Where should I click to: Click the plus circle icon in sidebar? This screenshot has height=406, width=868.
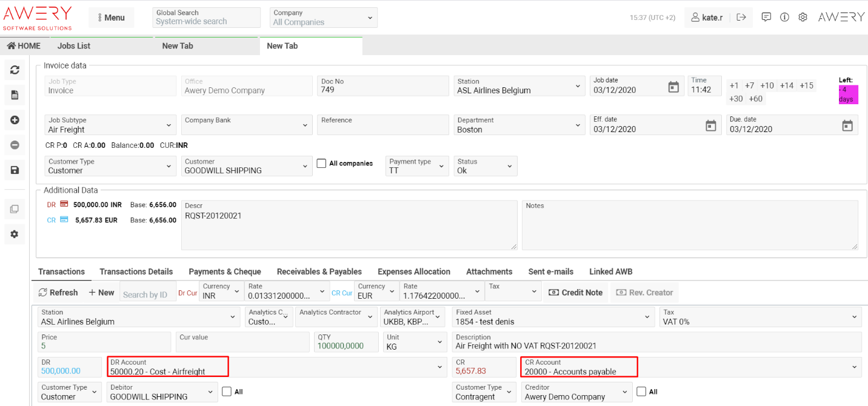point(15,120)
